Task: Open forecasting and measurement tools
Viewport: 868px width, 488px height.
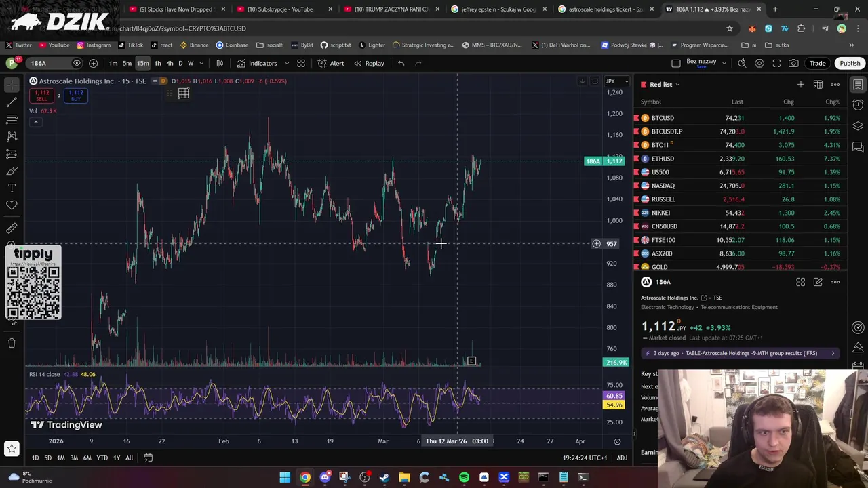Action: 12,154
